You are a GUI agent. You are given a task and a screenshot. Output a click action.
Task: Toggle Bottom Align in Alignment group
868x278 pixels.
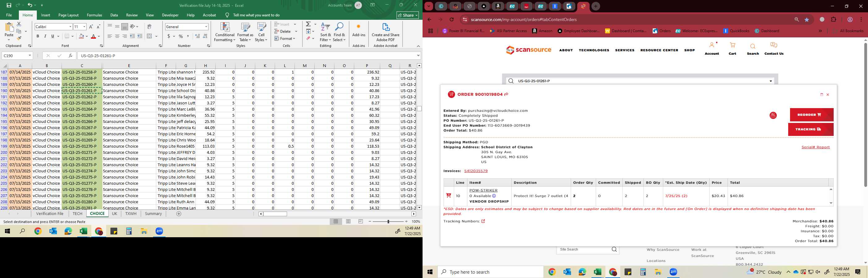coord(125,27)
